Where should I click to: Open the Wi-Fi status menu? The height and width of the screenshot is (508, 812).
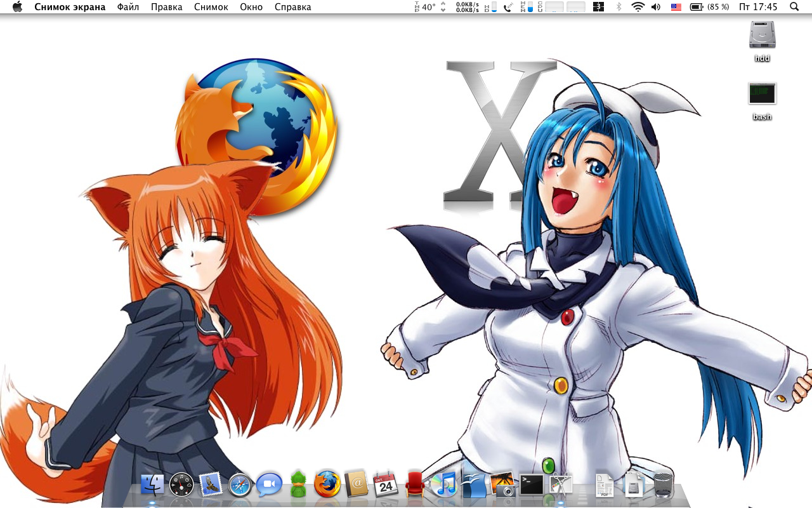coord(638,7)
